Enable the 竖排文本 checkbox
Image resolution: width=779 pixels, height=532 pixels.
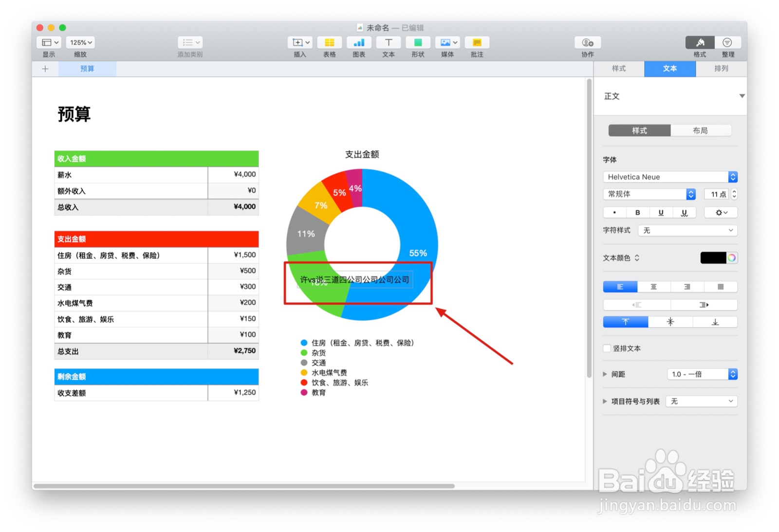coord(607,348)
